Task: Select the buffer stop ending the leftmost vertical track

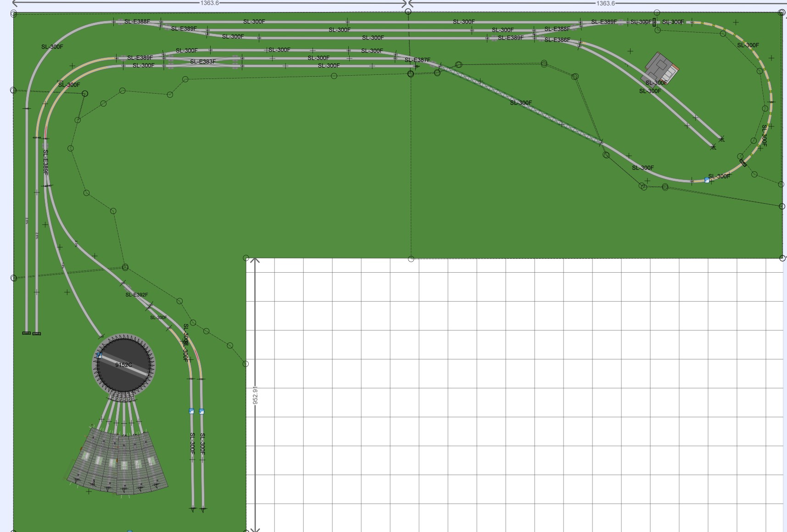Action: [27, 333]
